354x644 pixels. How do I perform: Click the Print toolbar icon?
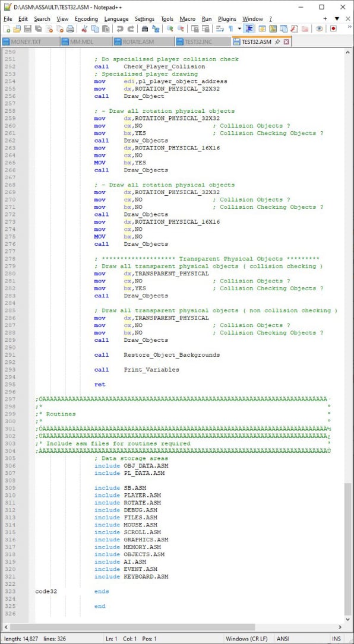(70, 28)
